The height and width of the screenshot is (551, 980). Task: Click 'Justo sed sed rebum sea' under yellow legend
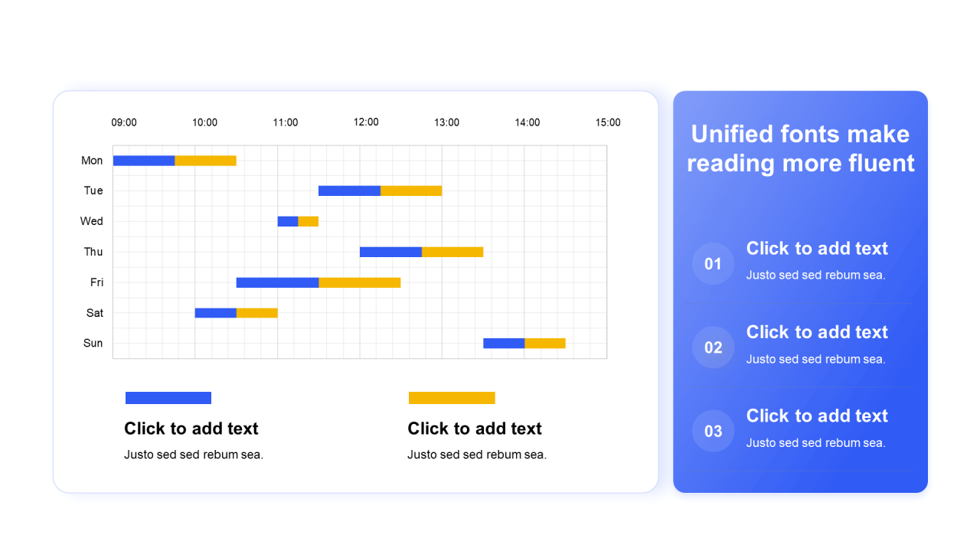coord(477,455)
